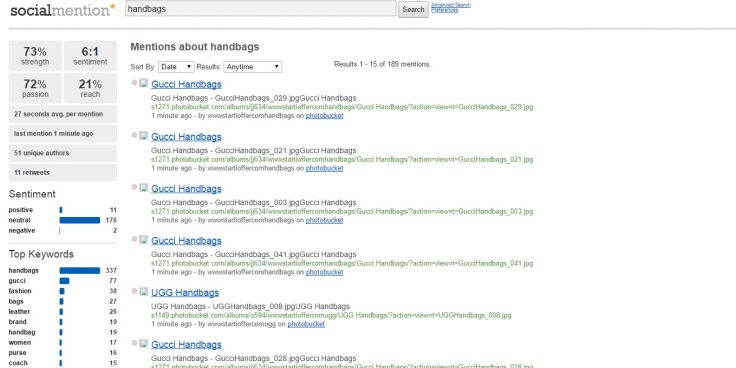The width and height of the screenshot is (736, 368).
Task: Click the positive sentiment label
Action: 21,210
